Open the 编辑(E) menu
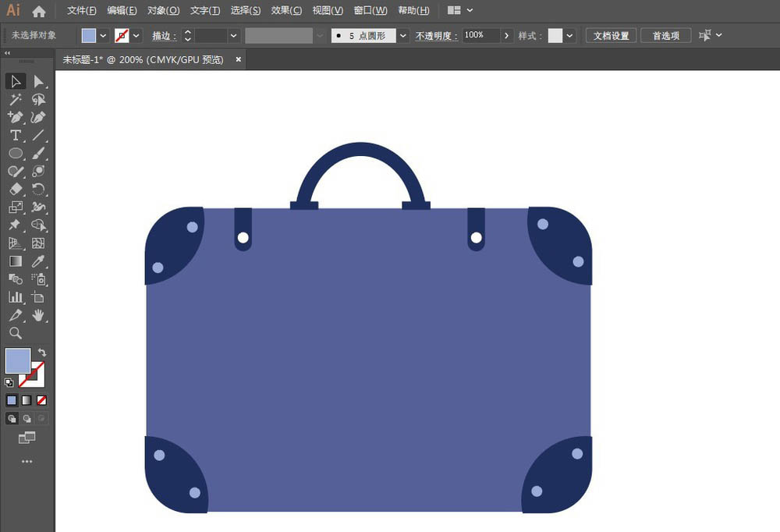Viewport: 780px width, 532px height. tap(122, 10)
